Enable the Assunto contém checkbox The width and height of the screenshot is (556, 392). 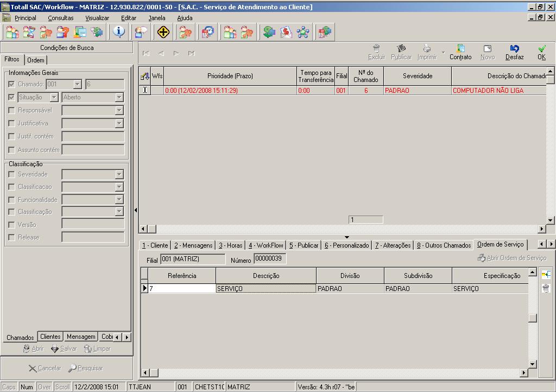coord(11,149)
